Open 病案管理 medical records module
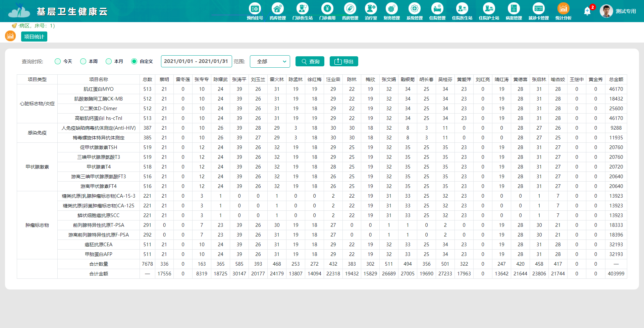 514,11
